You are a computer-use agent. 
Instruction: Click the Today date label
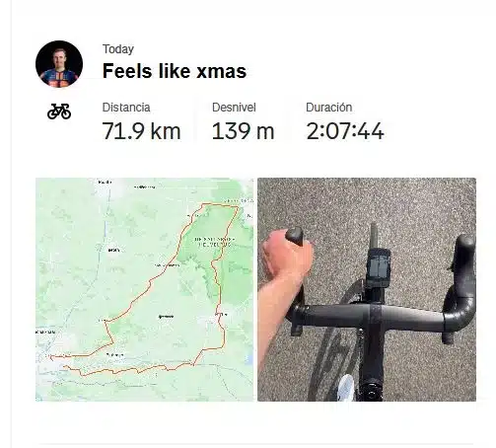(118, 49)
